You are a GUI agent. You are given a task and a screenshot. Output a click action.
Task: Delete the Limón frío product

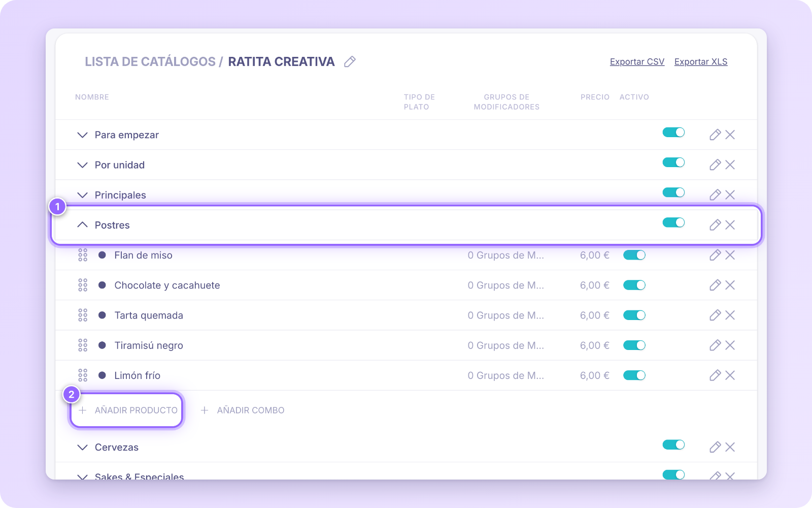point(730,375)
